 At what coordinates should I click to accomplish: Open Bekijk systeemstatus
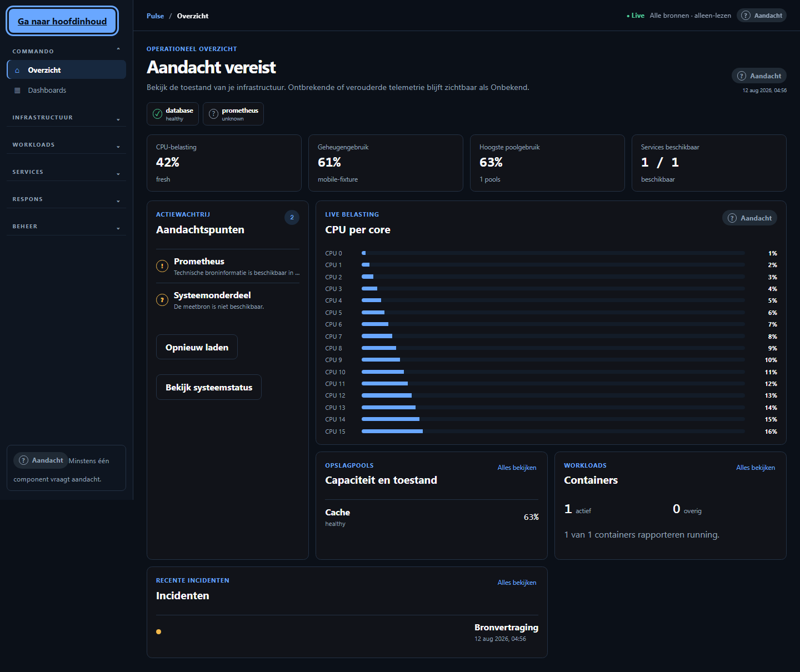pos(209,387)
